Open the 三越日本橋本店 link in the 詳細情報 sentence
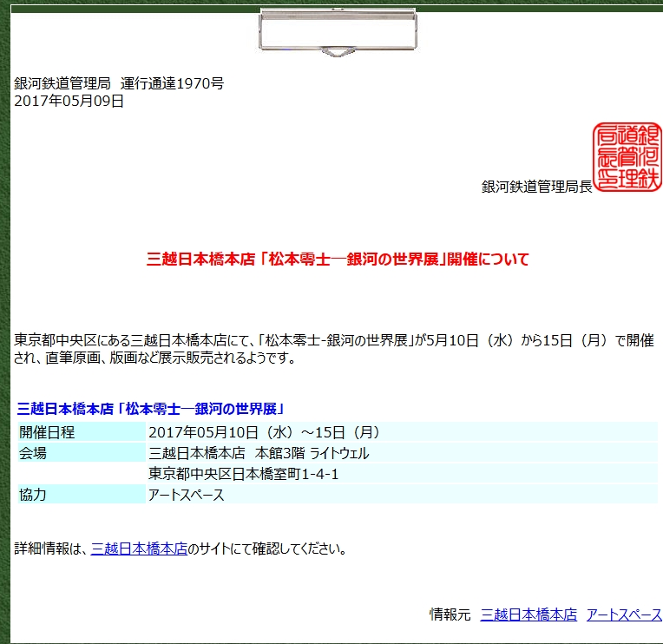 tap(139, 549)
